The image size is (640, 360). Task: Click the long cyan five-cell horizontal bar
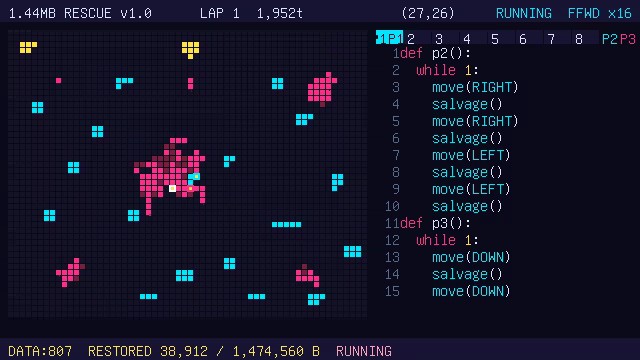(x=286, y=224)
